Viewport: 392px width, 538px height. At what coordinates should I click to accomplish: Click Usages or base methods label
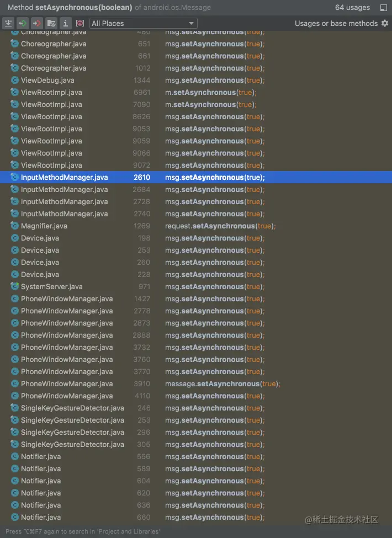point(336,23)
